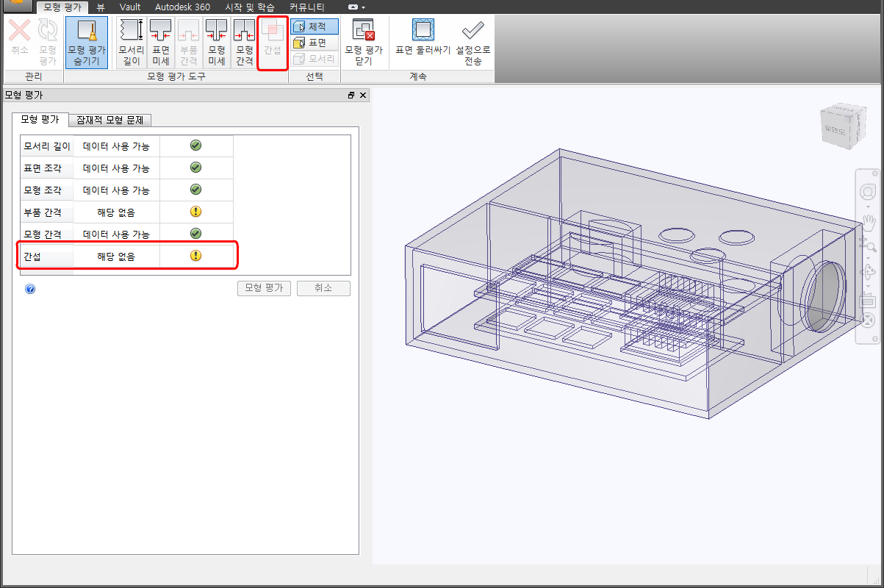Screen dimensions: 884x588
Task: Float the 모형 평가 panel with restore button
Action: (351, 96)
